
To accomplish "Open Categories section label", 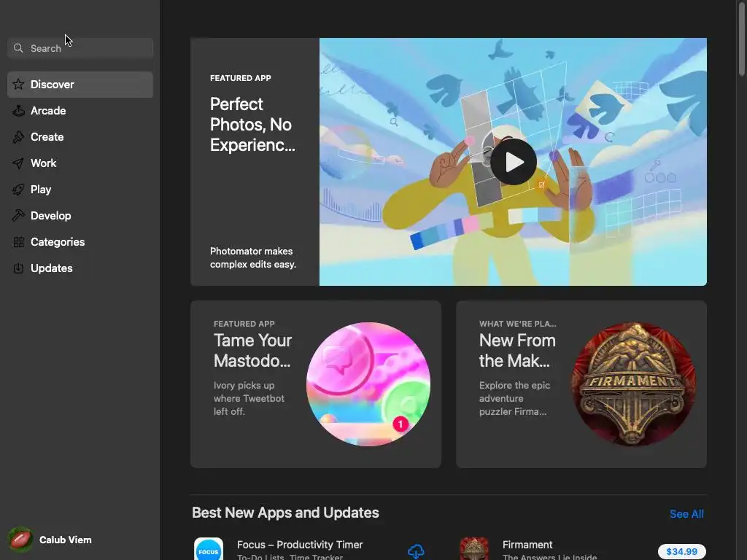I will click(58, 242).
